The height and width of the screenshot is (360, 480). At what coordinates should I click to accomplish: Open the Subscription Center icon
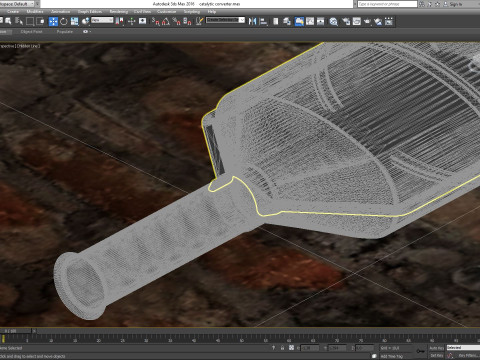click(430, 4)
